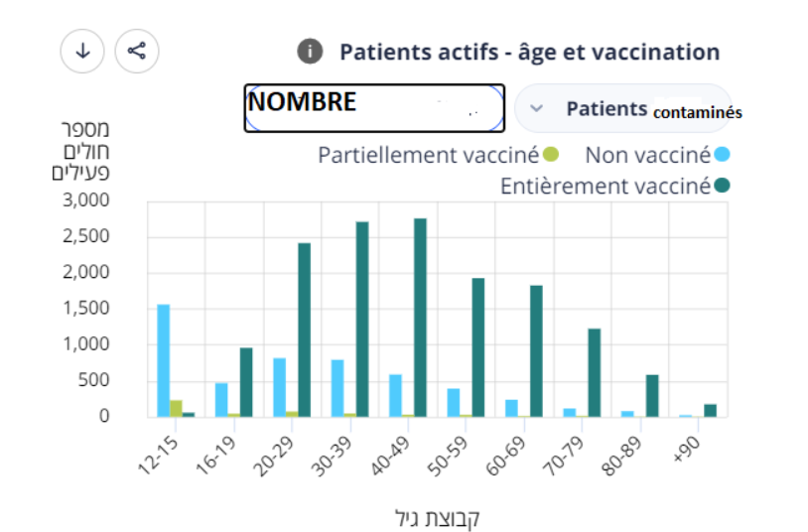The image size is (808, 532).
Task: Click the share icon button
Action: coord(137,52)
